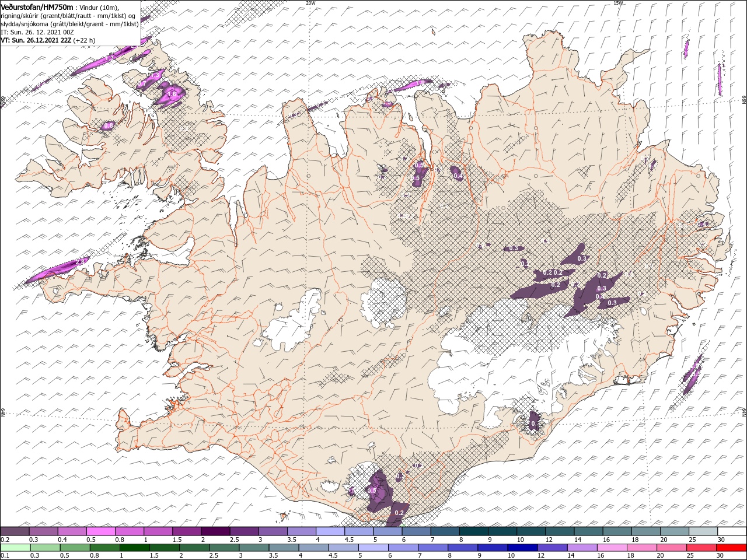Pick the dark teal 8–9 snow legend swatch
This screenshot has height=560, width=747.
pos(473,531)
